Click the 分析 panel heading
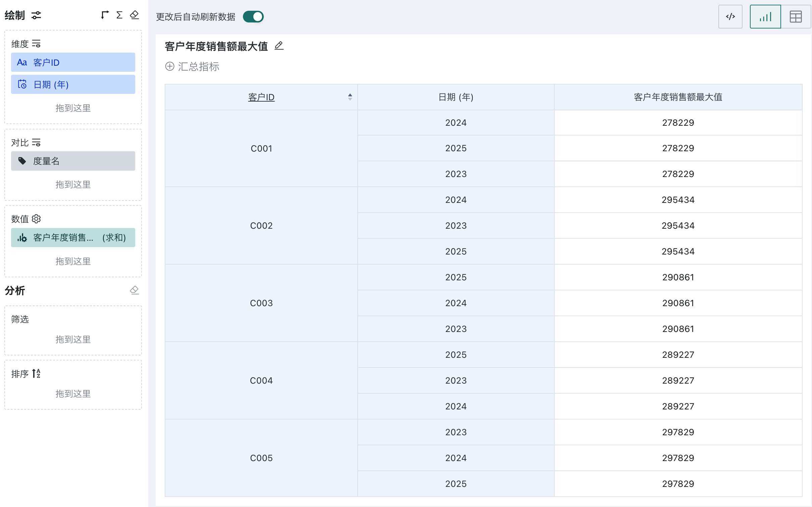Image resolution: width=812 pixels, height=507 pixels. click(15, 290)
